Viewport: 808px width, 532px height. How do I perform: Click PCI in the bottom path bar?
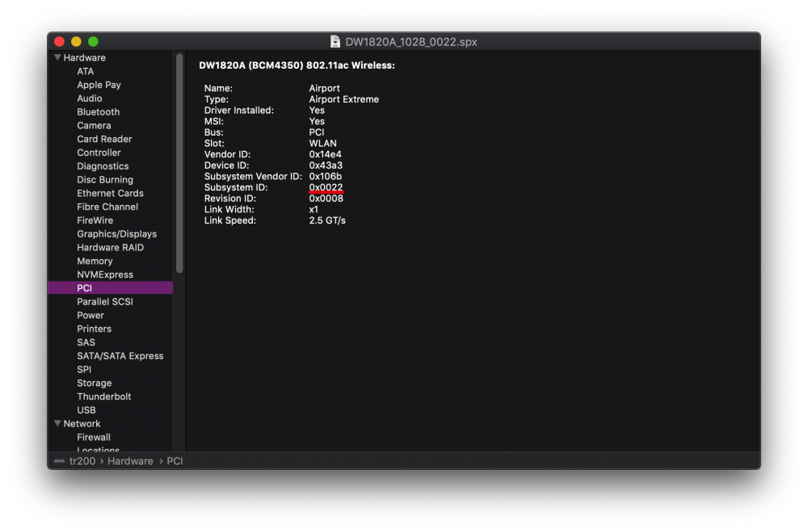tap(175, 461)
